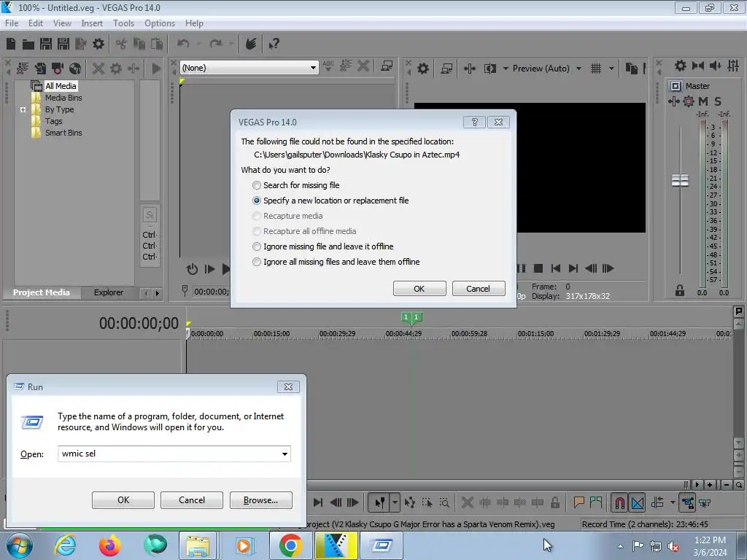Select Search for missing file option

(296, 185)
